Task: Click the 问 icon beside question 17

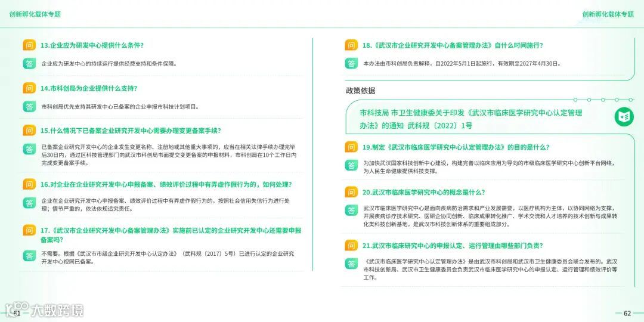Action: [29, 230]
